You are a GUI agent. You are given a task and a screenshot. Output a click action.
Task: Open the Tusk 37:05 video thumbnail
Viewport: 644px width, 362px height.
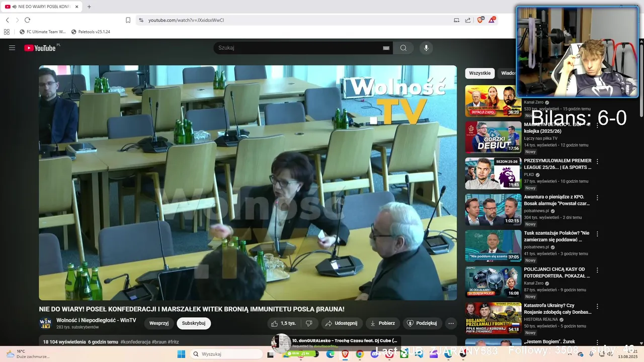point(493,246)
